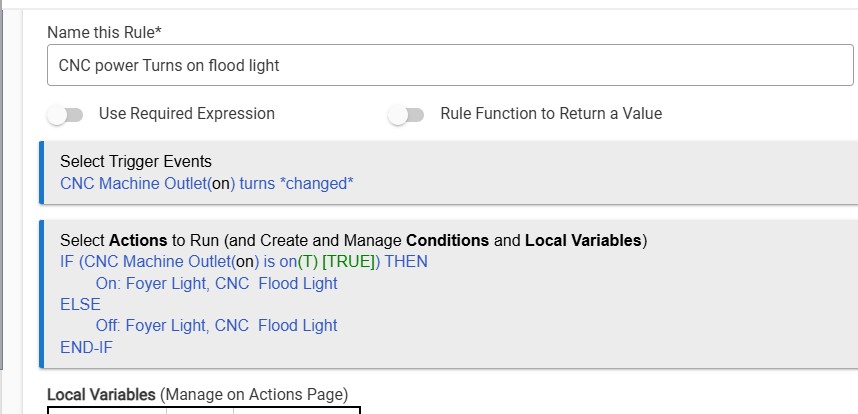Open the Select Trigger Events section
This screenshot has height=414, width=858.
pyautogui.click(x=136, y=161)
